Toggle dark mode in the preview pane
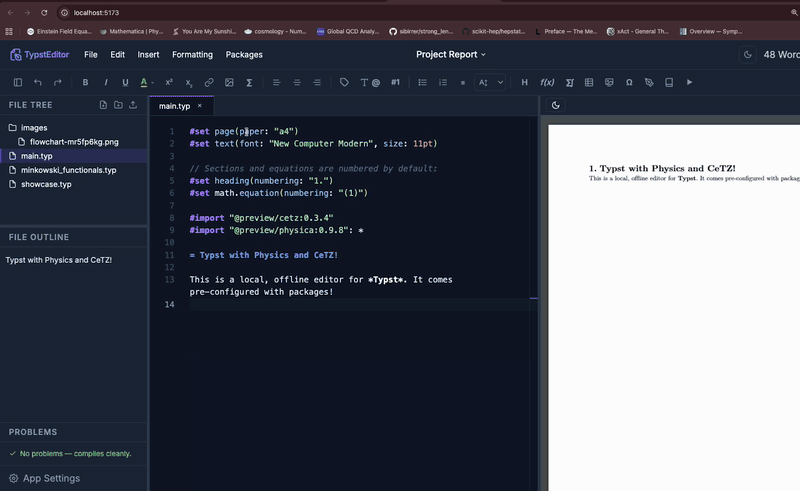The image size is (800, 491). click(556, 105)
